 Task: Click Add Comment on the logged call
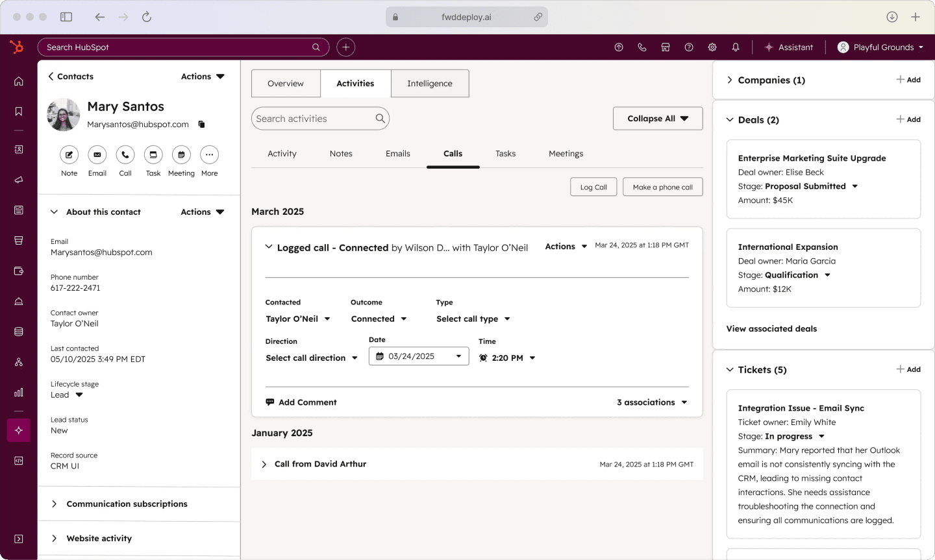tap(301, 402)
